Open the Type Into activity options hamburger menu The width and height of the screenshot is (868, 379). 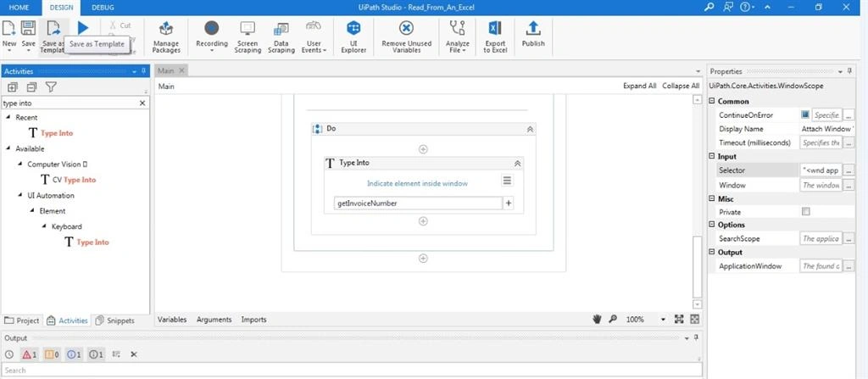click(507, 181)
